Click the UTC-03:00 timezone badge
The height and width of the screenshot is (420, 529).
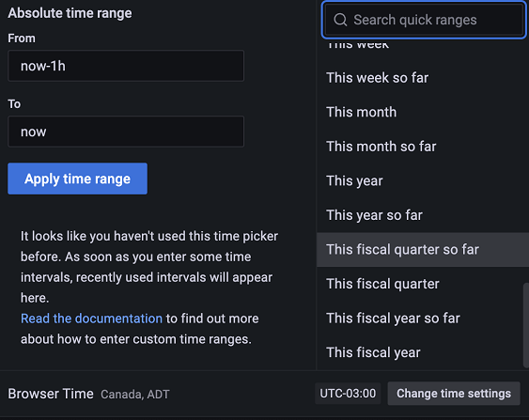[x=348, y=394]
